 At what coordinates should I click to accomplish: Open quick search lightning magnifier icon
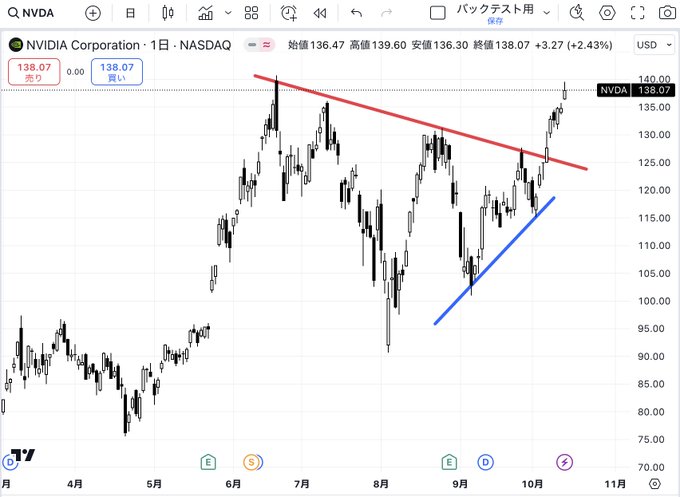pos(576,13)
